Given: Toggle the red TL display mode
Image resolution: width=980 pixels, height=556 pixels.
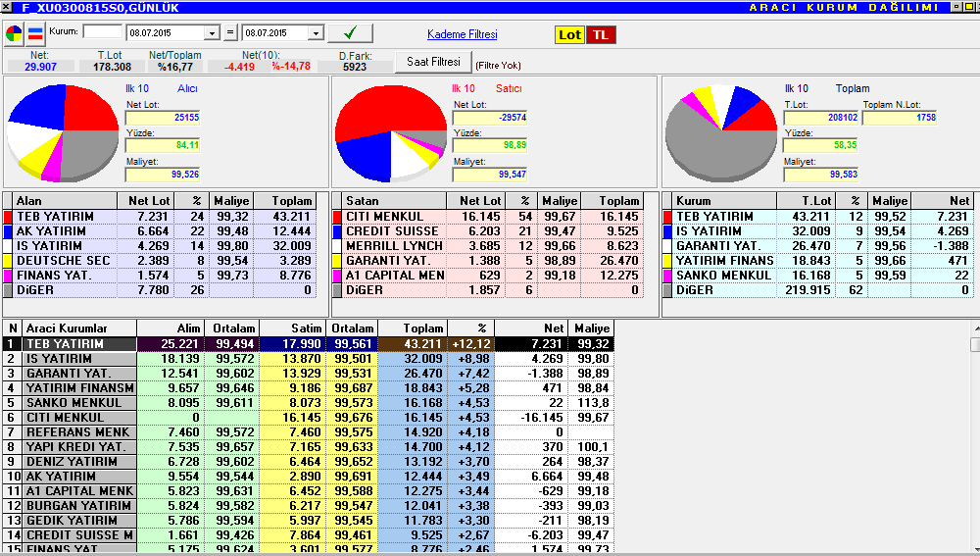Looking at the screenshot, I should pyautogui.click(x=601, y=35).
